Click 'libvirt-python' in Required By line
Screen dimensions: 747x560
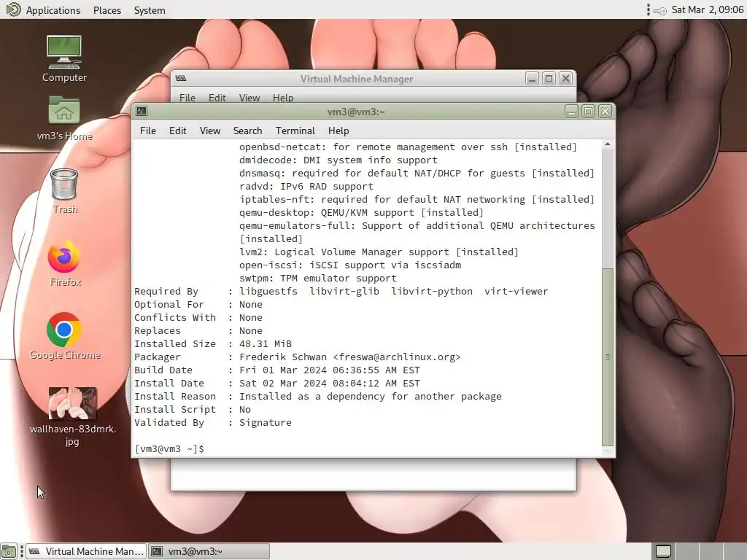[x=432, y=292]
